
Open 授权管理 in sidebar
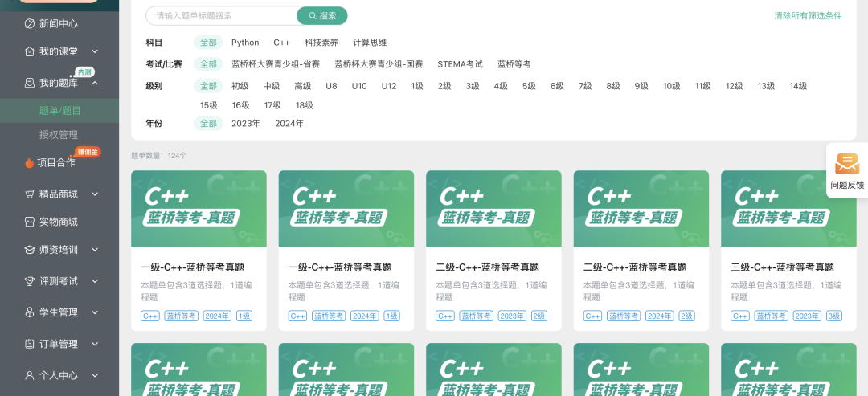59,135
